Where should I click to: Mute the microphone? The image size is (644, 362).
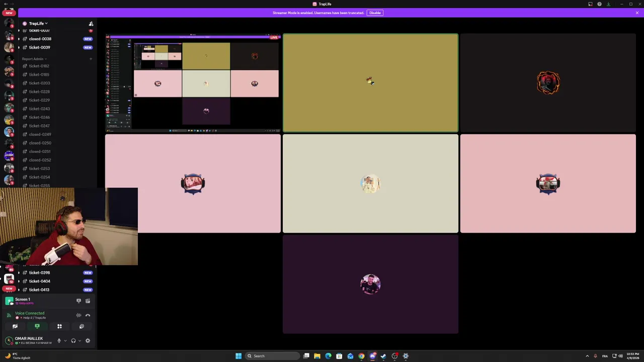(59, 341)
